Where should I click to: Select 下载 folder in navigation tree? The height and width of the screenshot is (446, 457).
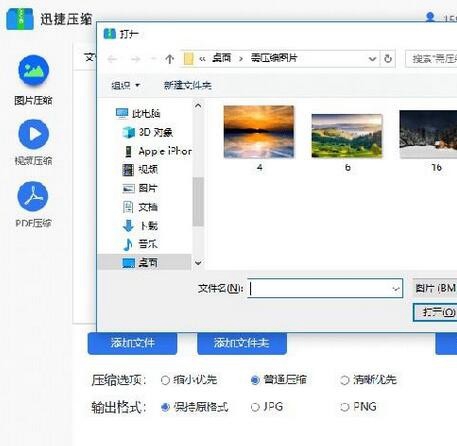coord(140,226)
